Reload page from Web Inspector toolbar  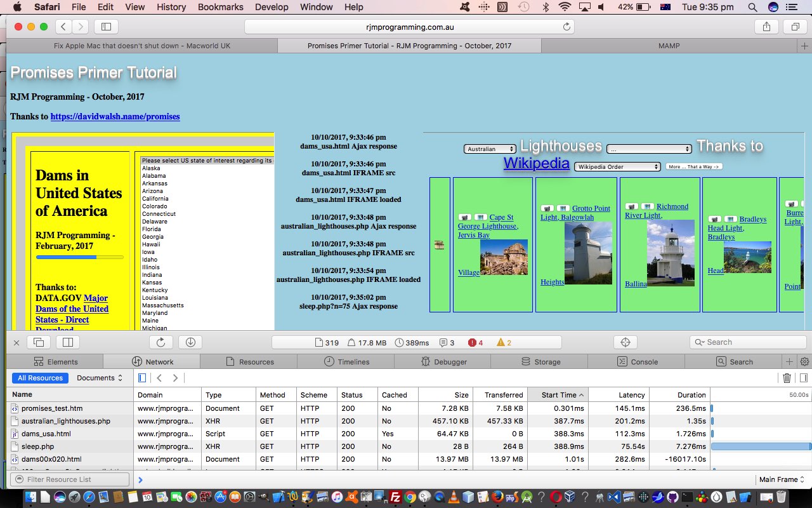click(x=160, y=342)
